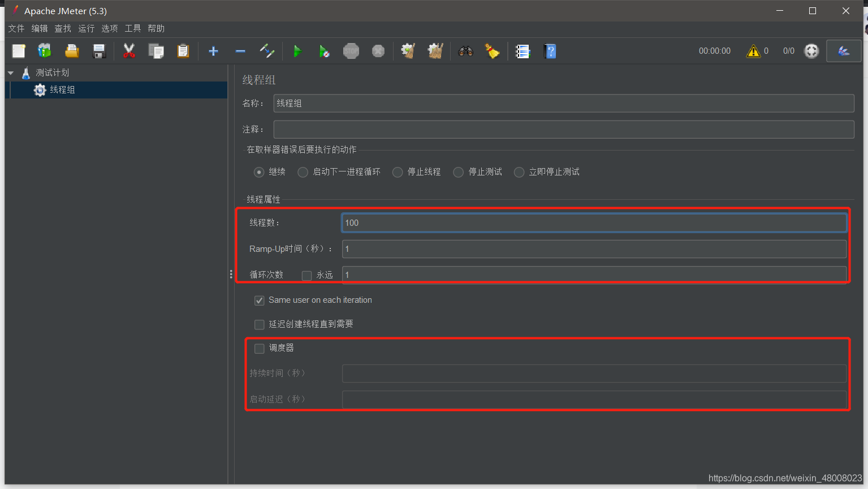Open the 运行 menu
868x489 pixels.
click(87, 28)
